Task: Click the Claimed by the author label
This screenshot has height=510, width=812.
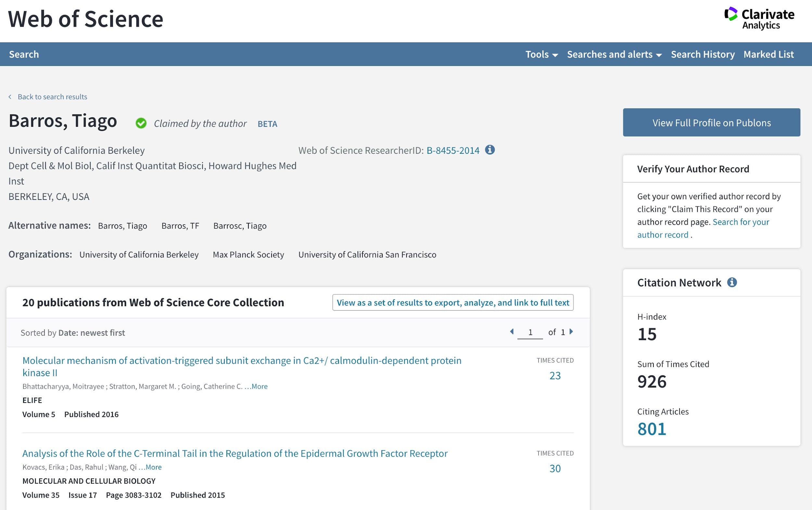Action: 200,124
